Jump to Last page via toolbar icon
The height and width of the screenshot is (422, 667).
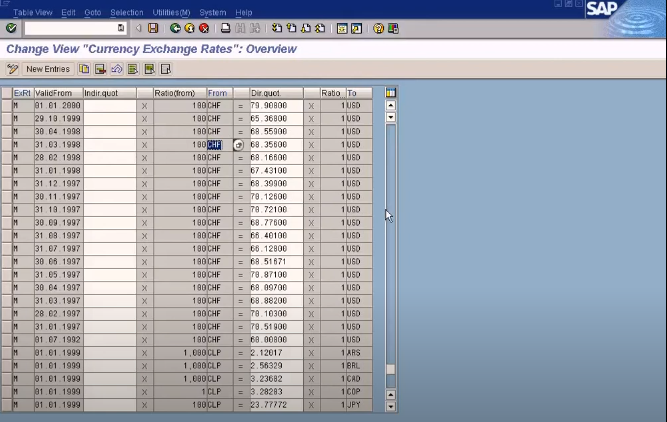[x=320, y=28]
